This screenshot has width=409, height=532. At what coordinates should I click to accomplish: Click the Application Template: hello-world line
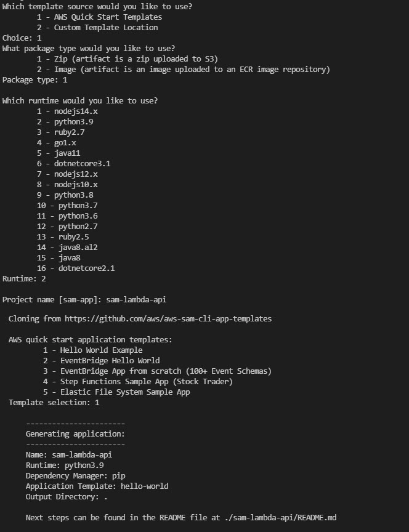(x=97, y=486)
